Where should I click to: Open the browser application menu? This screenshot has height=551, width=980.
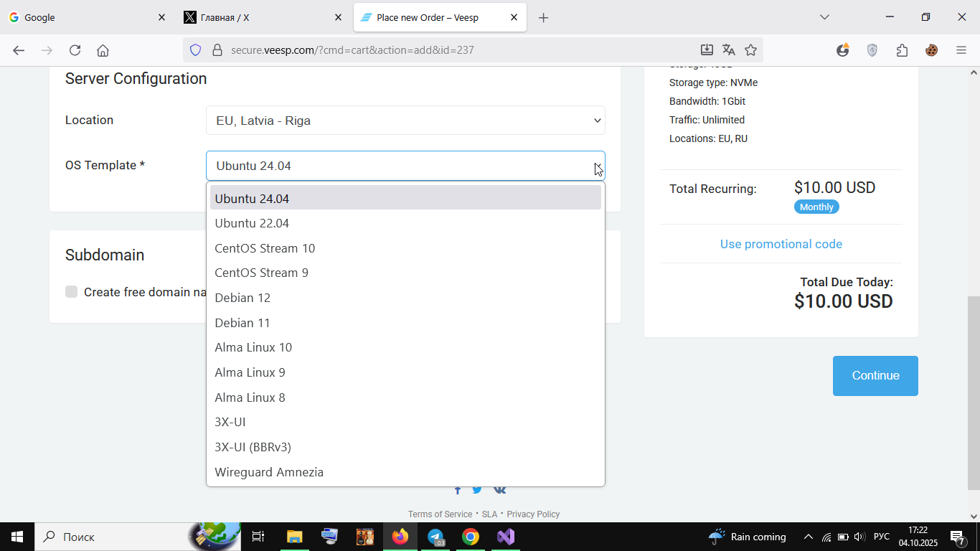[x=961, y=50]
